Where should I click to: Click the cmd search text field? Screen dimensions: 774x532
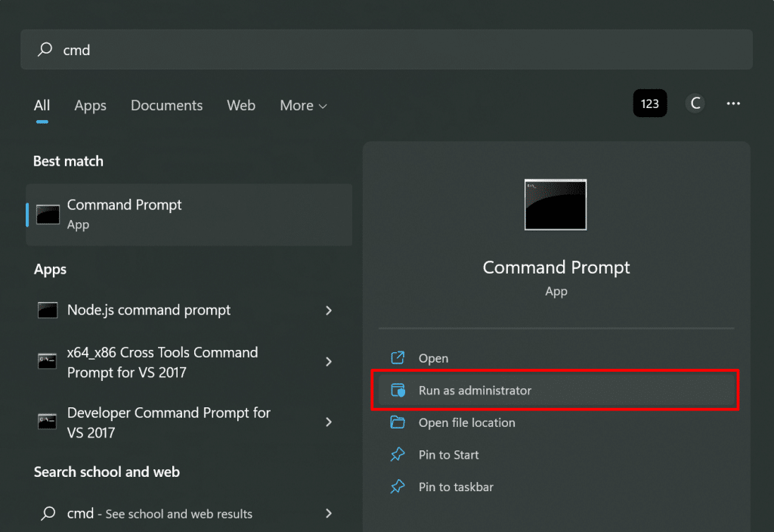pos(386,49)
